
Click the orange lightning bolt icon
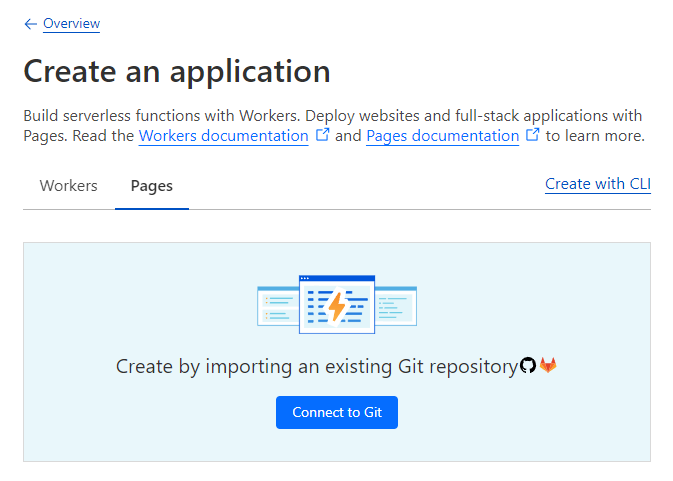337,307
